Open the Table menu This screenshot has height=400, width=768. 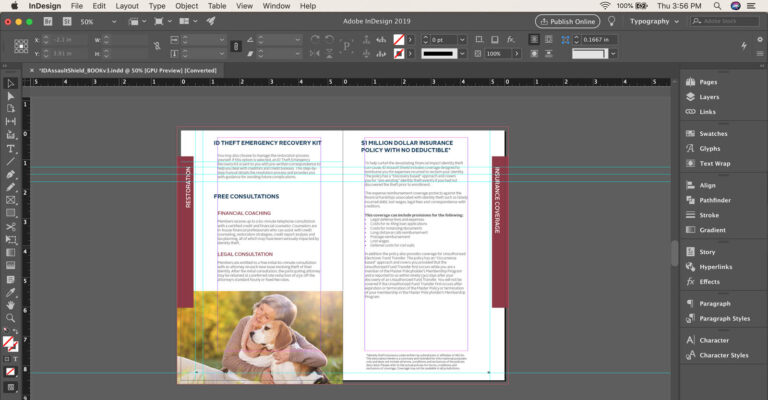click(x=217, y=6)
